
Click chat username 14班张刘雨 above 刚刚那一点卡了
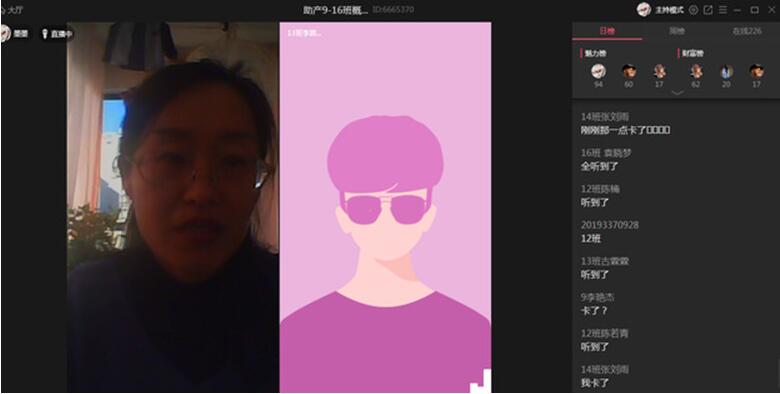pos(605,117)
